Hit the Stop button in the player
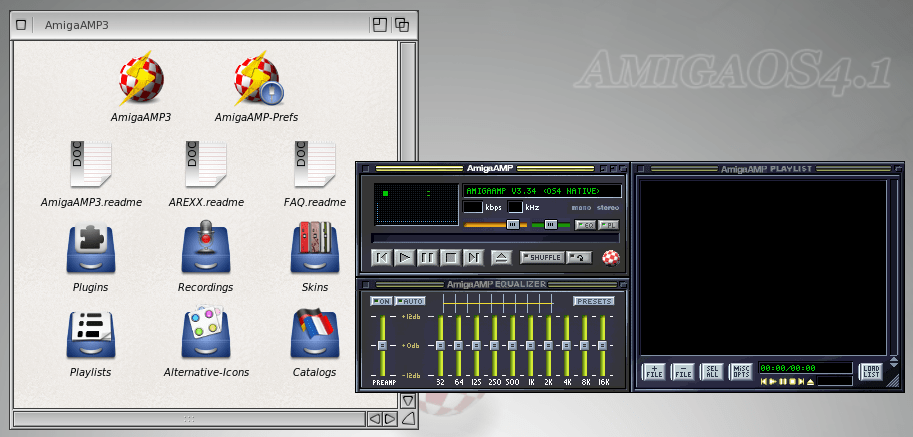The image size is (913, 437). [450, 258]
